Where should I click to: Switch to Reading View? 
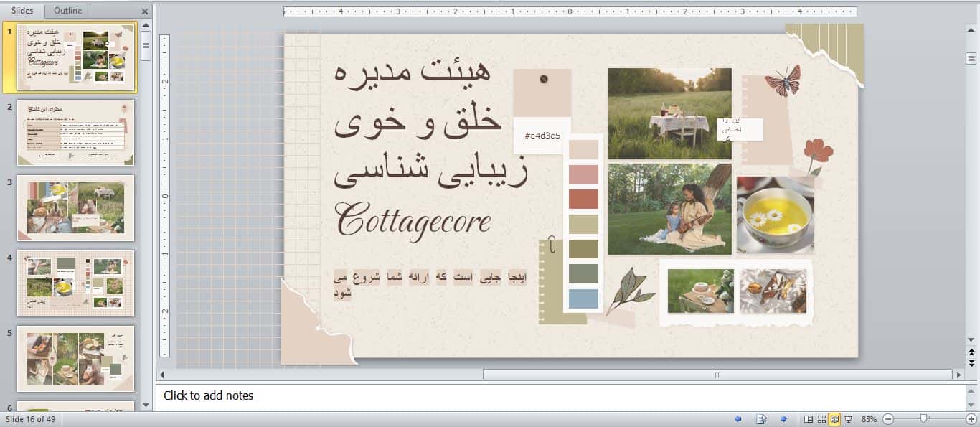[835, 419]
